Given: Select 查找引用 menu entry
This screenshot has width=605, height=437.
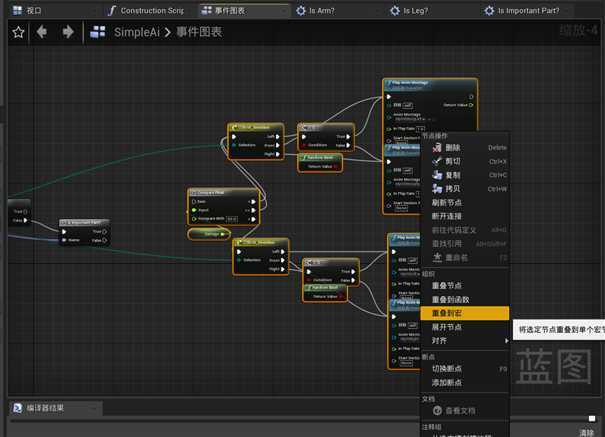Looking at the screenshot, I should click(465, 244).
